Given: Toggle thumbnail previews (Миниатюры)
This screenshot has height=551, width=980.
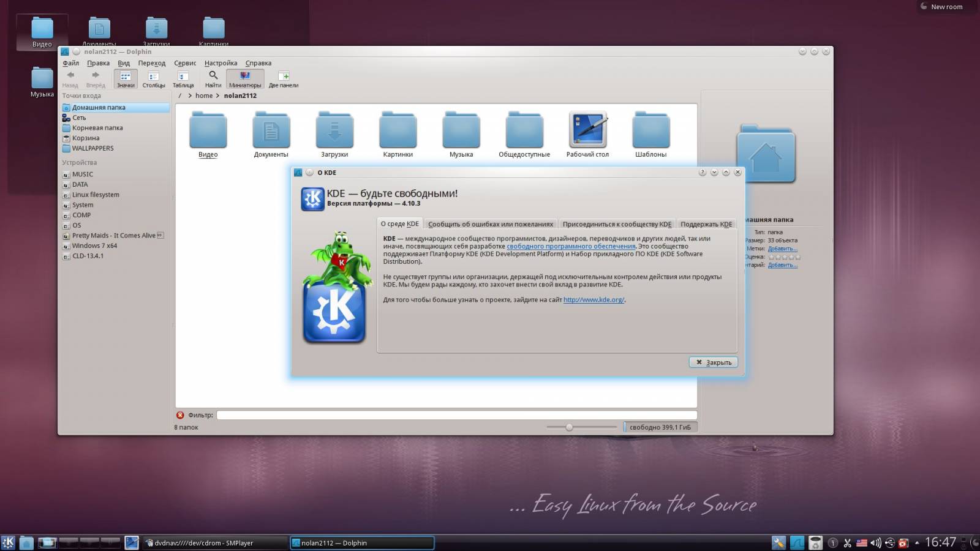Looking at the screenshot, I should pos(245,79).
